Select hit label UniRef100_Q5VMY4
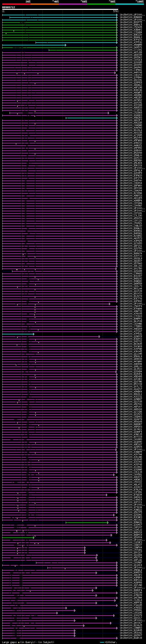146x644 pixels. coord(131,537)
